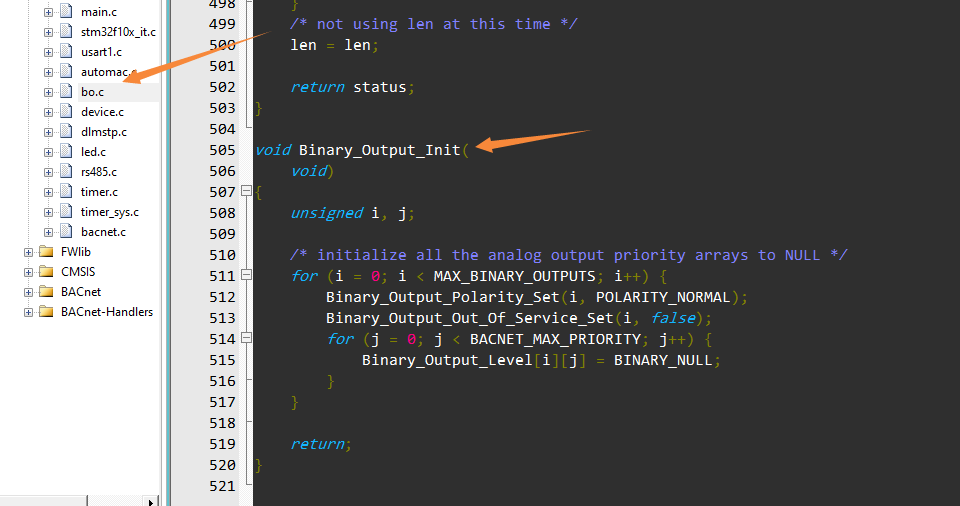Screen dimensions: 960x506
Task: Expand the main.c tree node
Action: pyautogui.click(x=48, y=12)
